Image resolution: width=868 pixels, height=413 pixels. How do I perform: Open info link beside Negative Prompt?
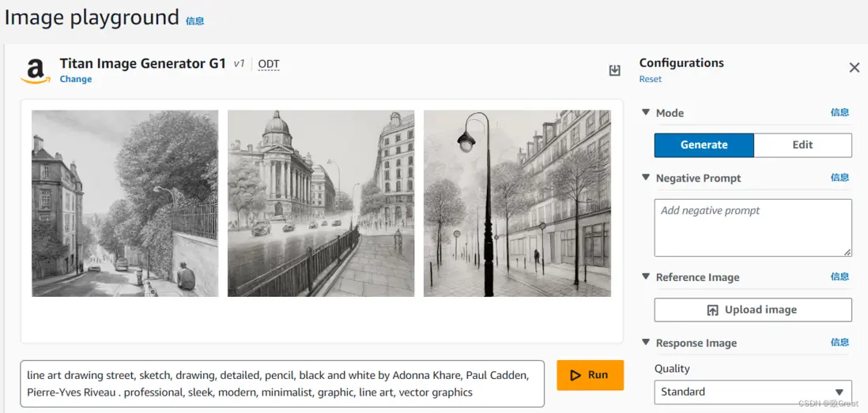coord(840,178)
